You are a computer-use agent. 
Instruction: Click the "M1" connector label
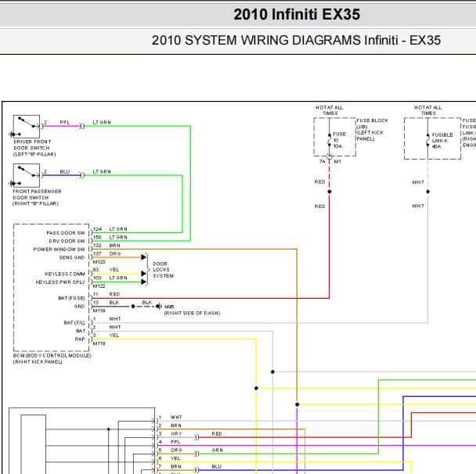click(337, 162)
